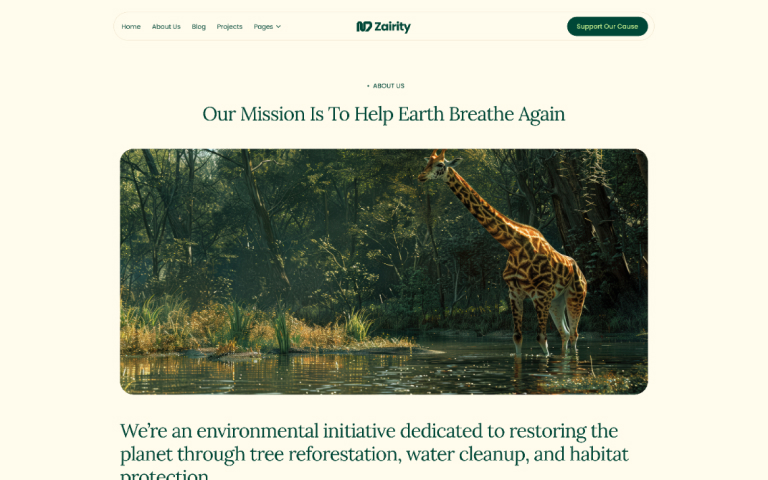Click the chevron arrow beside Pages
This screenshot has height=480, width=768.
pyautogui.click(x=278, y=26)
